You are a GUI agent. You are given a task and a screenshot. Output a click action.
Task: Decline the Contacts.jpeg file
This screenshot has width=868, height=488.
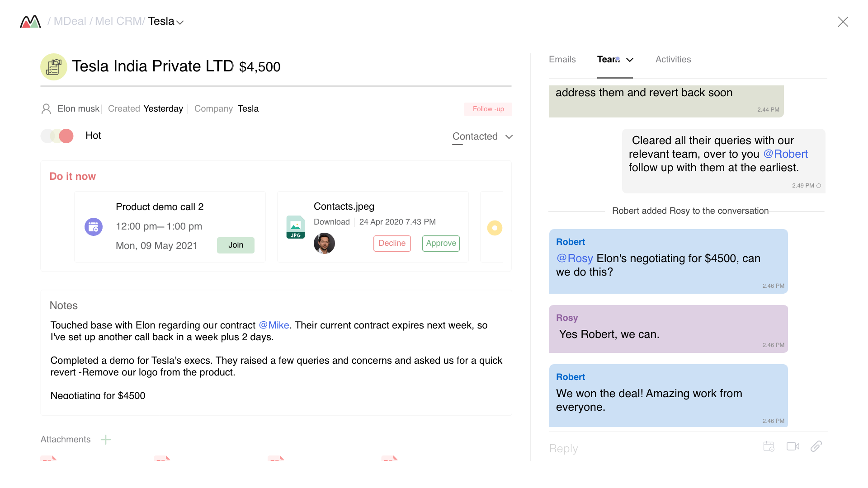pos(392,243)
